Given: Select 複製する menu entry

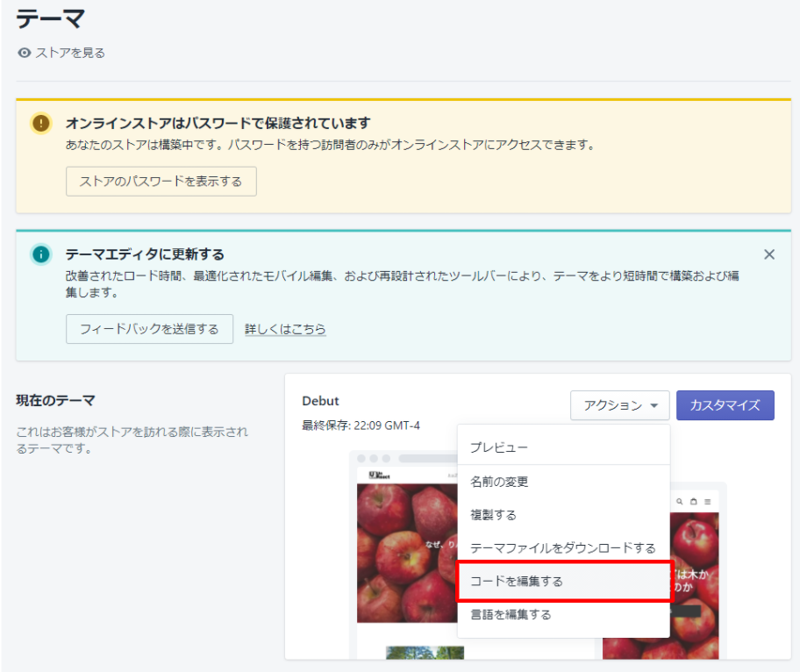Looking at the screenshot, I should [563, 514].
